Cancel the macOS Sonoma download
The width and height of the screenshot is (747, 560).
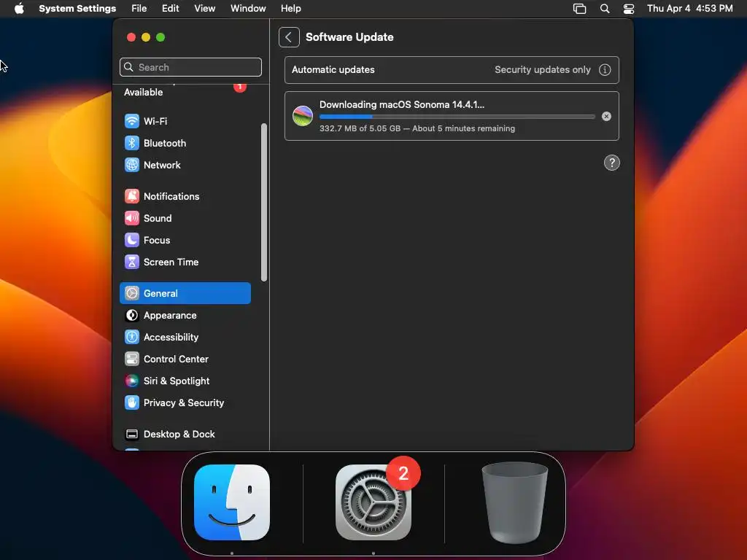pos(606,116)
